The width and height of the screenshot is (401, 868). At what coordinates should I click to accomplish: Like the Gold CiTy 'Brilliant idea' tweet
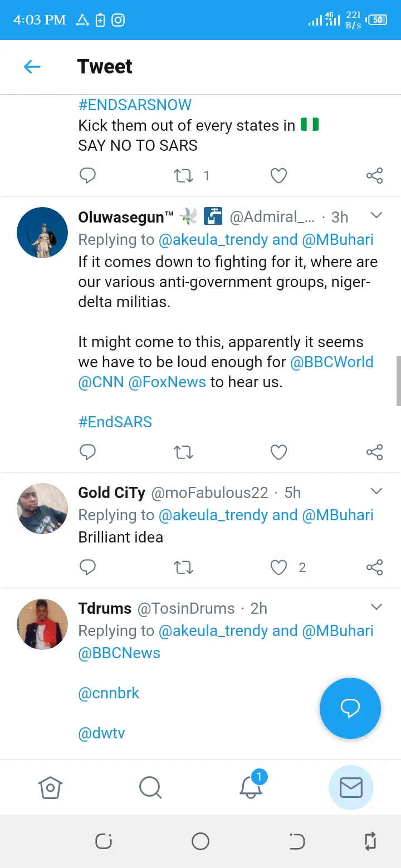pos(278,568)
